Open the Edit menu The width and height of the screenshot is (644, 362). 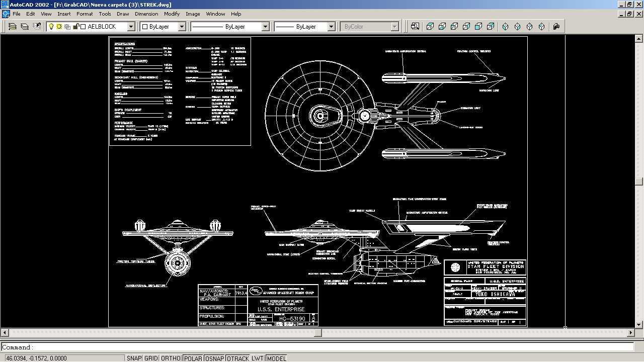[x=31, y=14]
